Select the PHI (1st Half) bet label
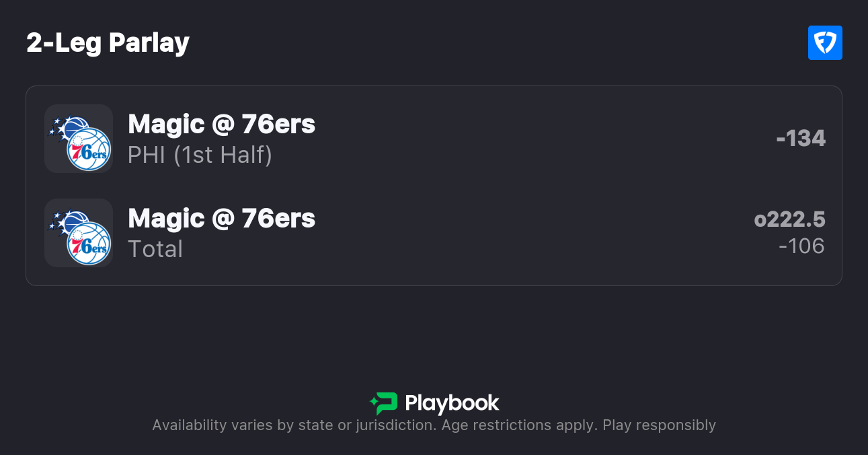The image size is (868, 455). coord(200,155)
